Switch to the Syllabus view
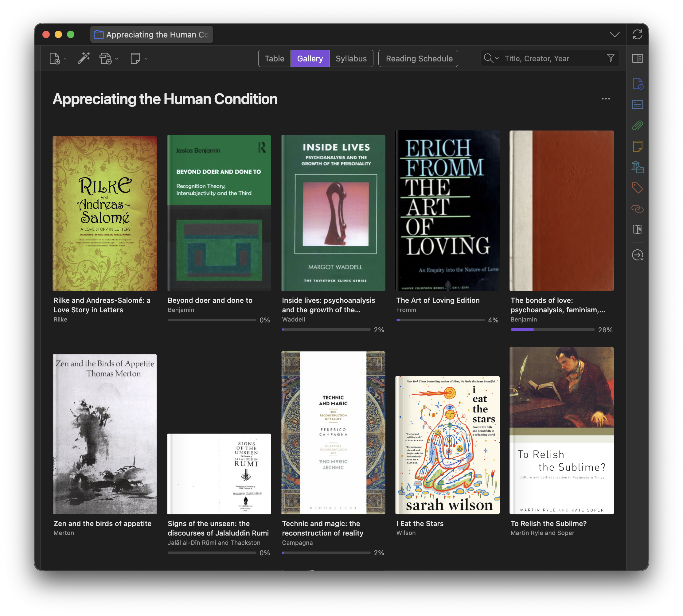The width and height of the screenshot is (683, 616). point(351,58)
